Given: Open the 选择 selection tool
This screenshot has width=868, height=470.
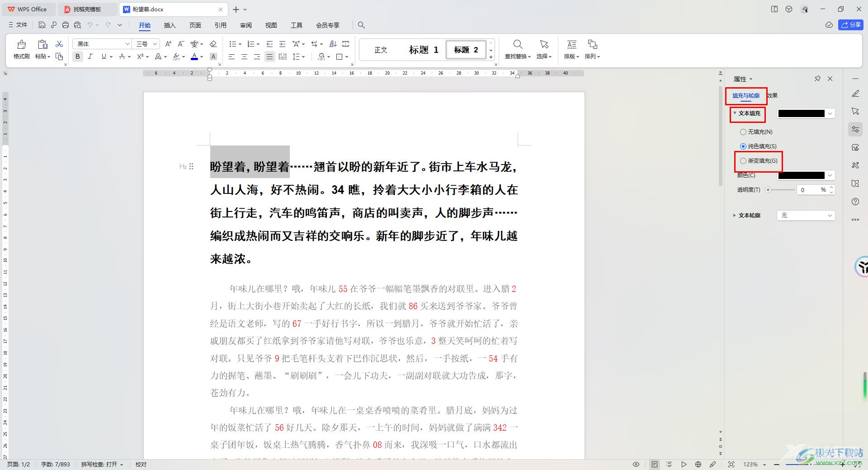Looking at the screenshot, I should point(544,49).
